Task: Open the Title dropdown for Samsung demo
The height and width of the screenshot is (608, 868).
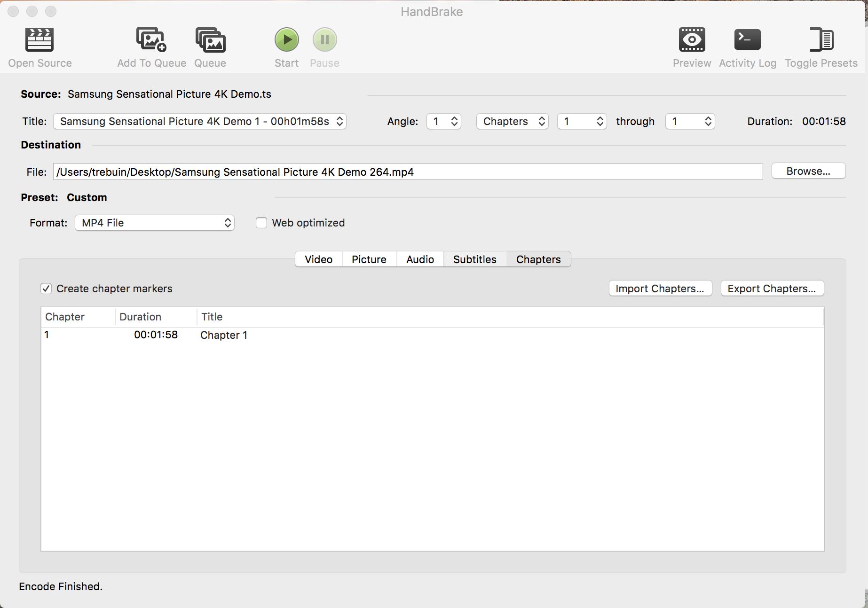Action: 200,121
